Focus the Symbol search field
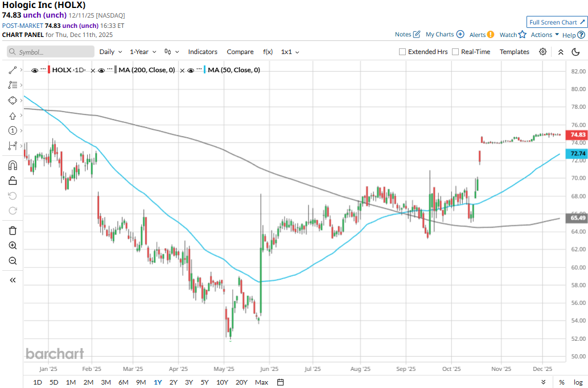The height and width of the screenshot is (388, 588). (51, 52)
